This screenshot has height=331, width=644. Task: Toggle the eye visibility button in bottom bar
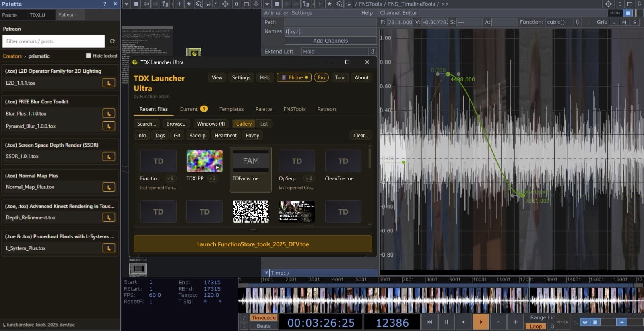(x=585, y=322)
